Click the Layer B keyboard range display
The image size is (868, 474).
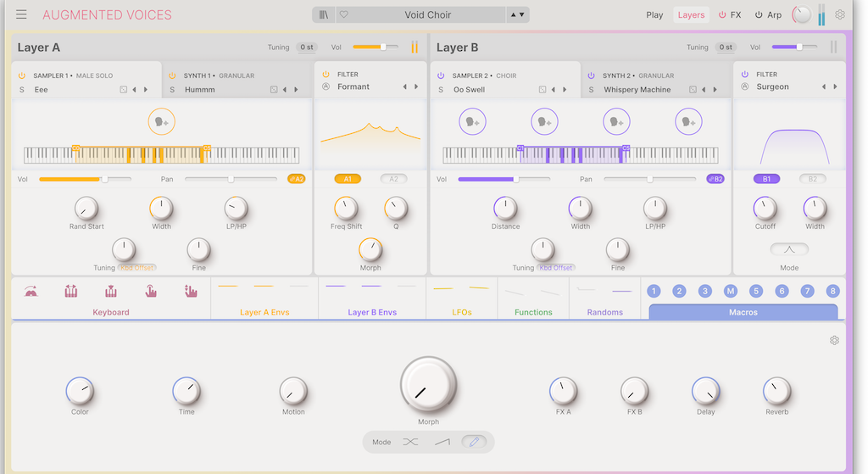coord(580,155)
